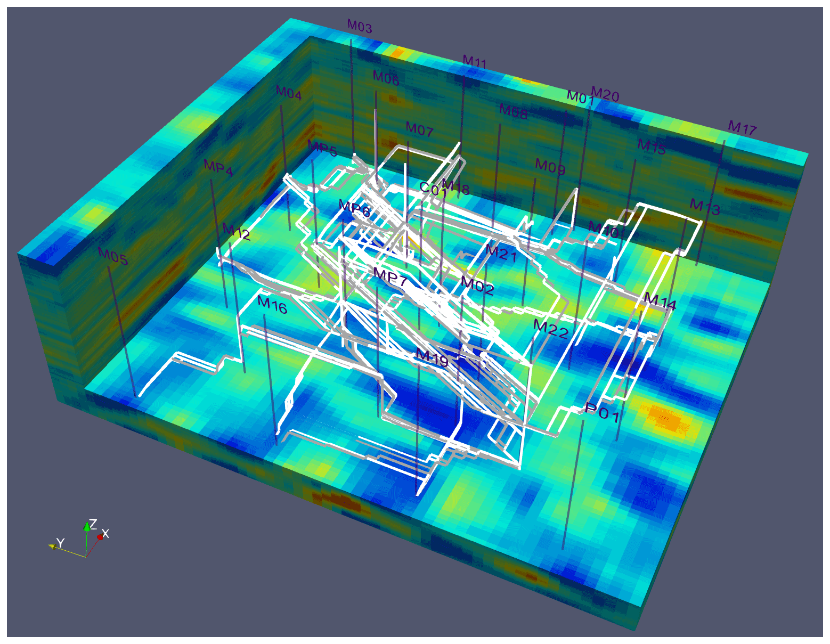Select well label M17
Screen dimensions: 830x644
click(x=742, y=128)
